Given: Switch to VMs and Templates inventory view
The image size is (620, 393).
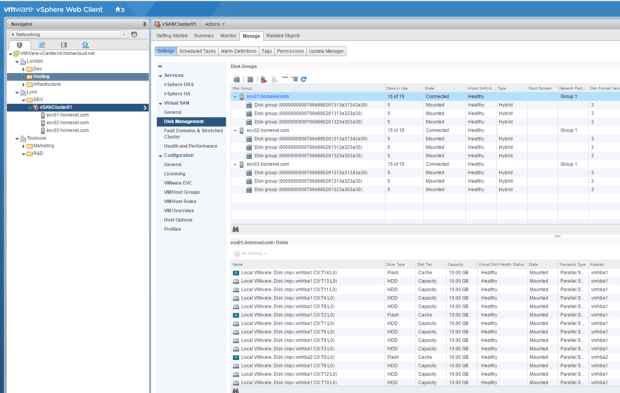Looking at the screenshot, I should click(x=42, y=45).
